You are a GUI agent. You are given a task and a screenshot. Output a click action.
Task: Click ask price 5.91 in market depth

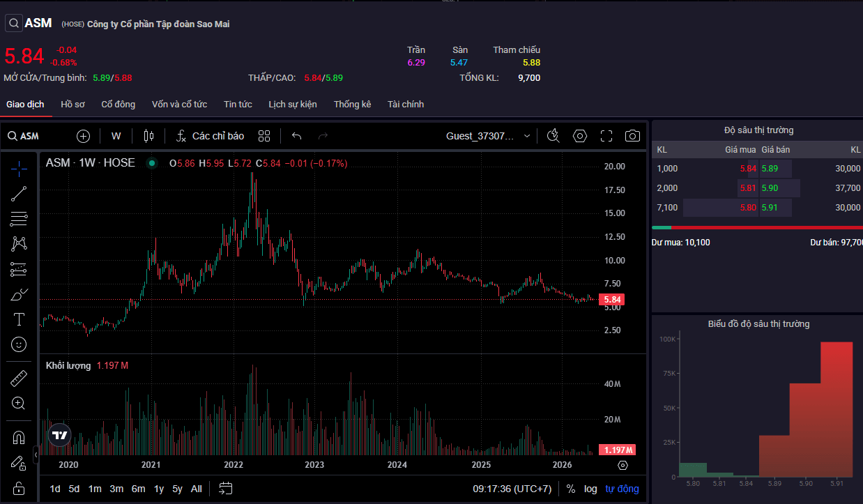(770, 208)
